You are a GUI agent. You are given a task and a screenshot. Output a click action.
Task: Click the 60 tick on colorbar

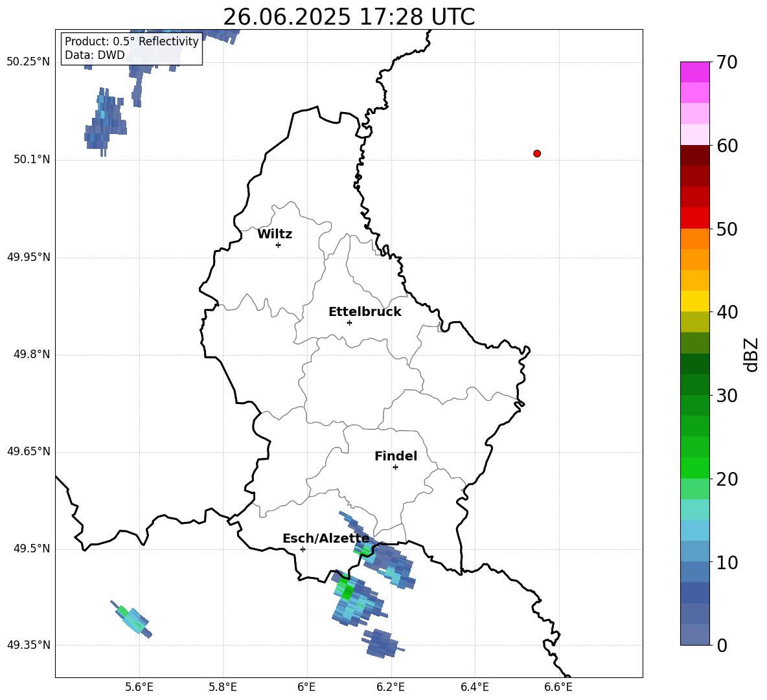727,146
